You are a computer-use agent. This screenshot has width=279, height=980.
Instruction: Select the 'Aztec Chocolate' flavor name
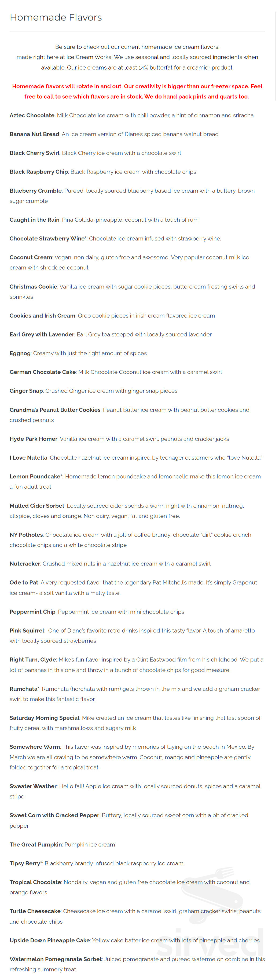pos(32,115)
